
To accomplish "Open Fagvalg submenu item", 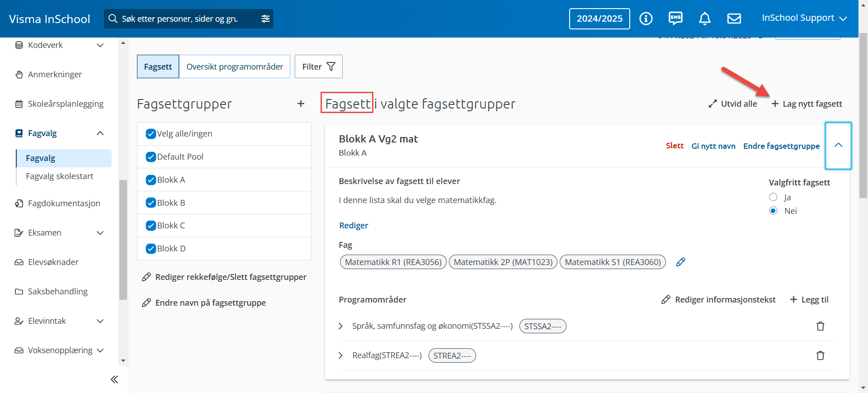I will point(64,158).
